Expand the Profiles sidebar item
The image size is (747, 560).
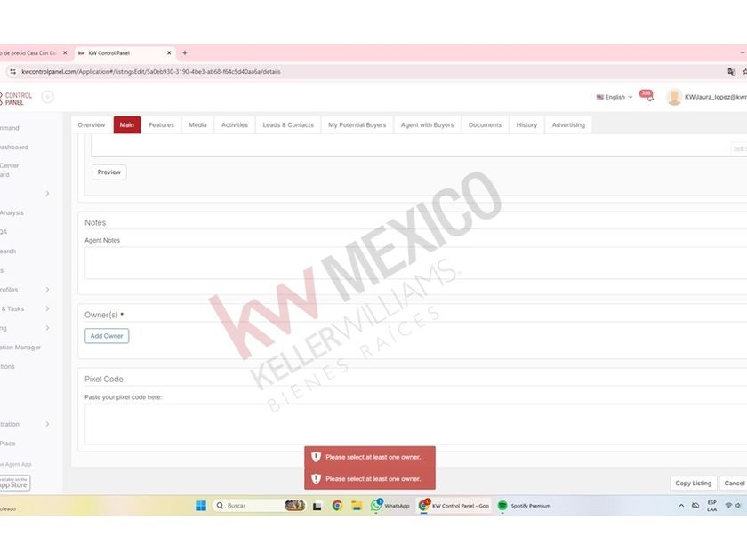(48, 290)
